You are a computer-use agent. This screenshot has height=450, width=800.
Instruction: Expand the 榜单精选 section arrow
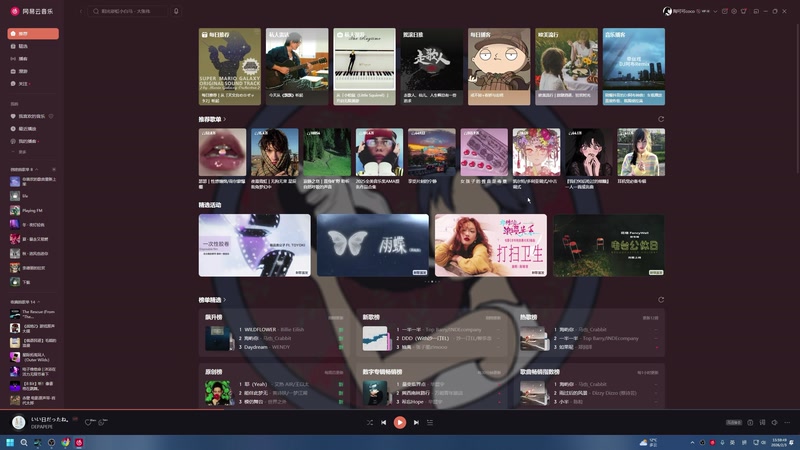tap(224, 300)
